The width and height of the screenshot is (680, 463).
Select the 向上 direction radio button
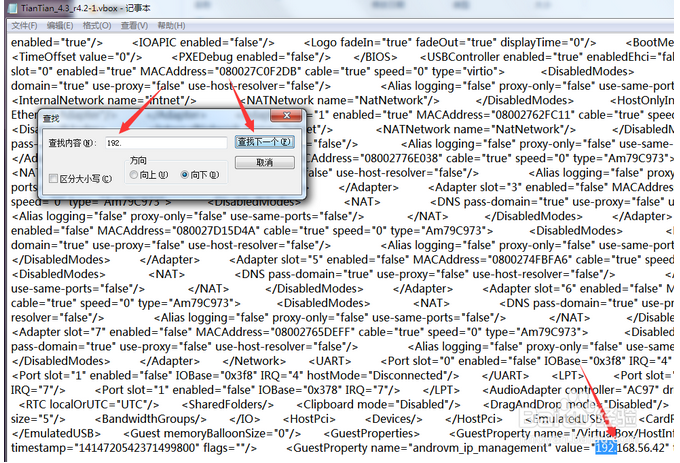[x=134, y=175]
